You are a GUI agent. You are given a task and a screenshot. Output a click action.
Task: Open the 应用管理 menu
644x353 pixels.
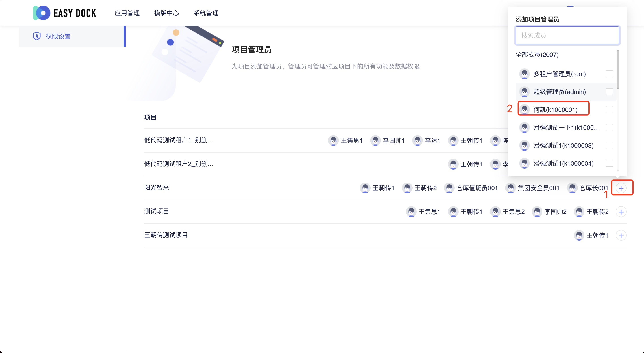(127, 13)
